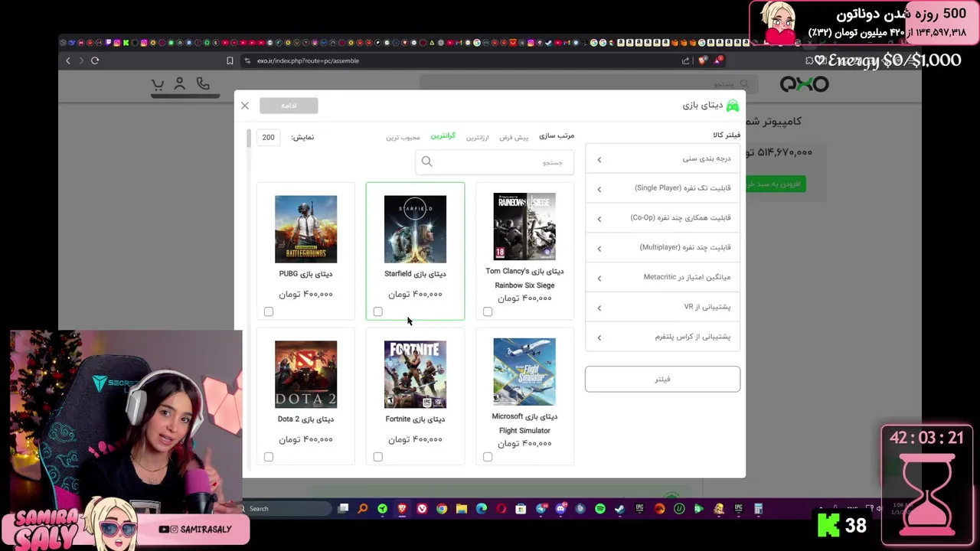The image size is (980, 551).
Task: Tick the checkbox on the Fortnite card
Action: point(378,457)
